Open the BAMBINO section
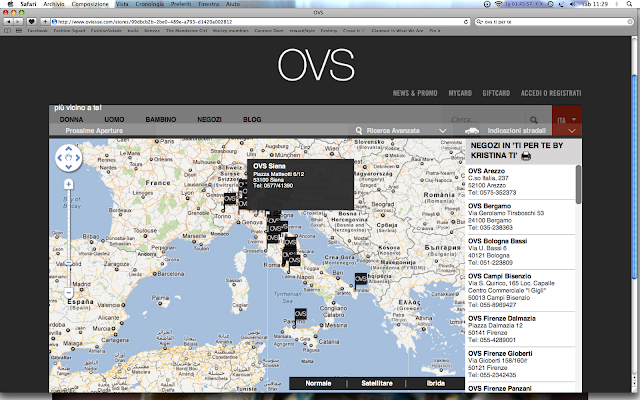640x400 pixels. click(161, 120)
